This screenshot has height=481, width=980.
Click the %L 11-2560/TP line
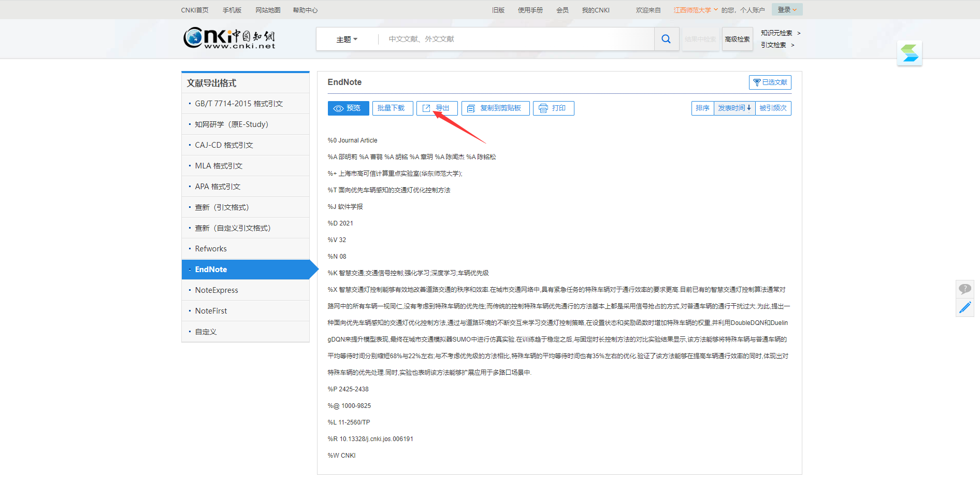coord(349,422)
